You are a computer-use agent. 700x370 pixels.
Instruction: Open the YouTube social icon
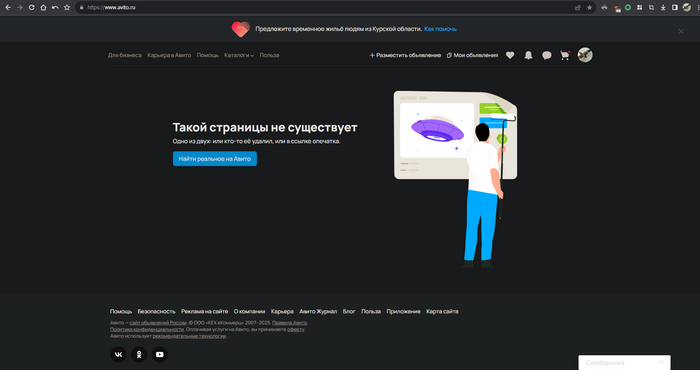pos(160,354)
